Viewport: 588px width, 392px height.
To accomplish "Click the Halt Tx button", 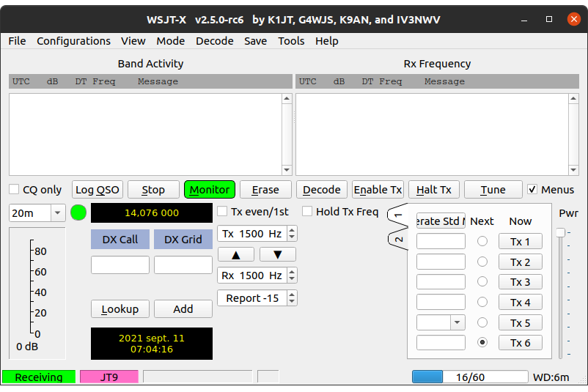I will (434, 190).
